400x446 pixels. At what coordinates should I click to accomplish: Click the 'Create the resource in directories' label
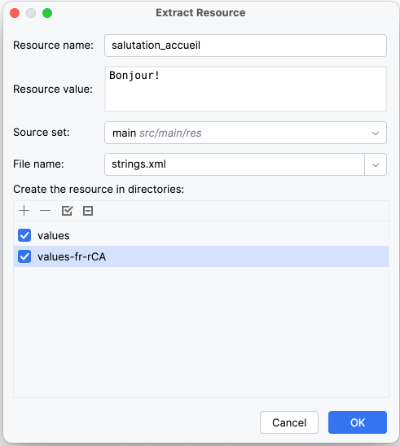99,189
